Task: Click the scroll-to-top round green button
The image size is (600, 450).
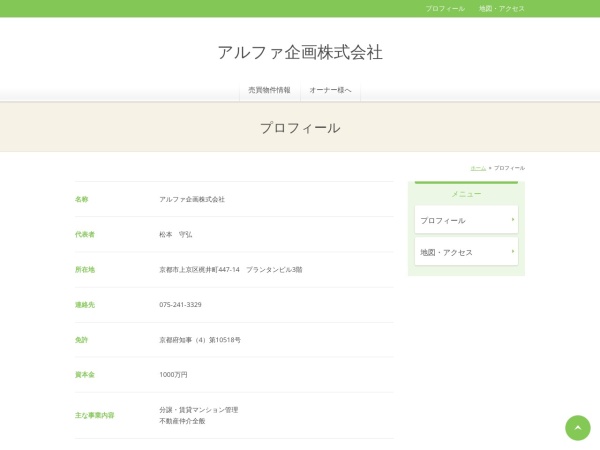Action: pos(577,428)
